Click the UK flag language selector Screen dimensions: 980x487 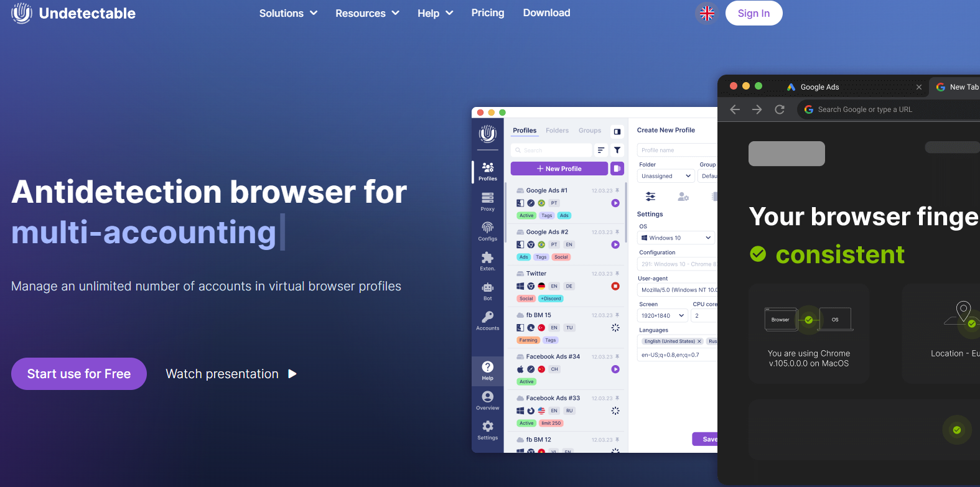pyautogui.click(x=707, y=13)
